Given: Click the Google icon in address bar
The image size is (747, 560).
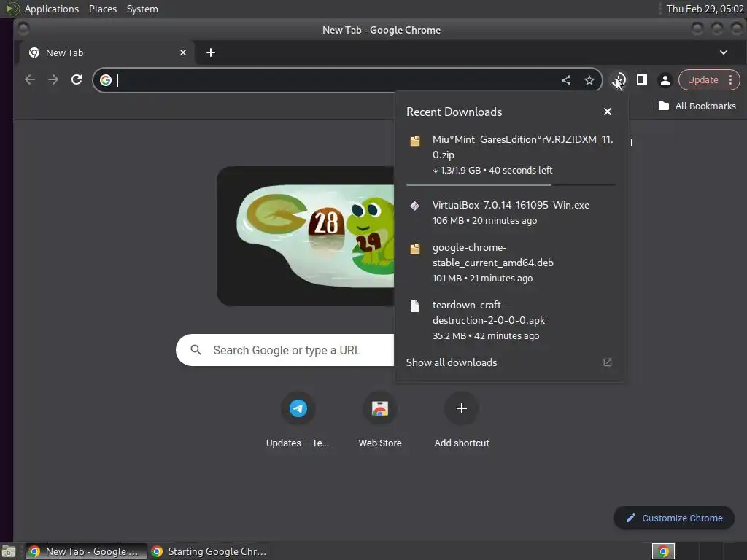Looking at the screenshot, I should 106,80.
